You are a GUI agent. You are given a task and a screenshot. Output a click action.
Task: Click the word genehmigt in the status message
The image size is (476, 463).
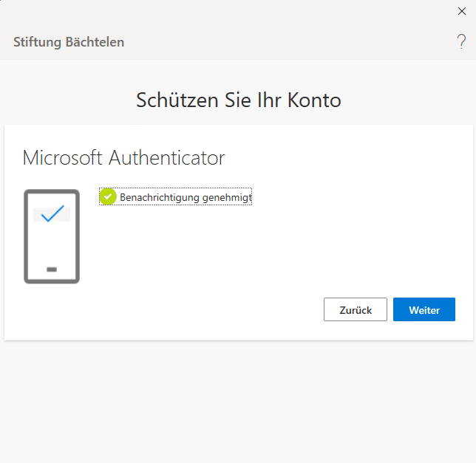click(227, 198)
